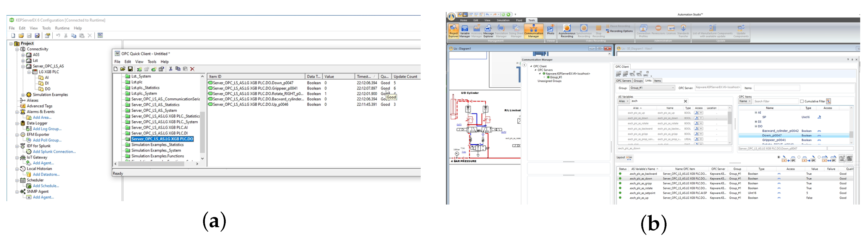The height and width of the screenshot is (242, 868).
Task: Select the bidirectional link radio button
Action: (819, 157)
